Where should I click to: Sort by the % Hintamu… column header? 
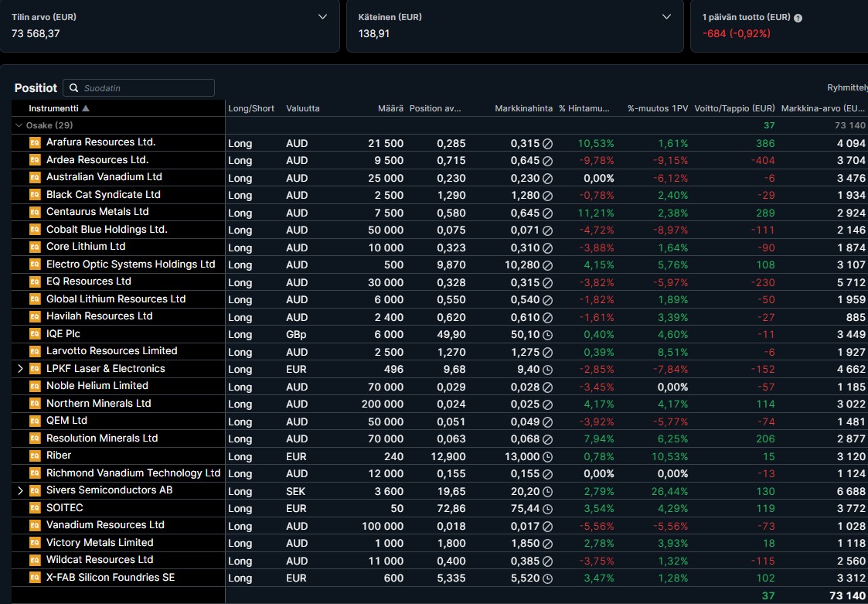584,108
